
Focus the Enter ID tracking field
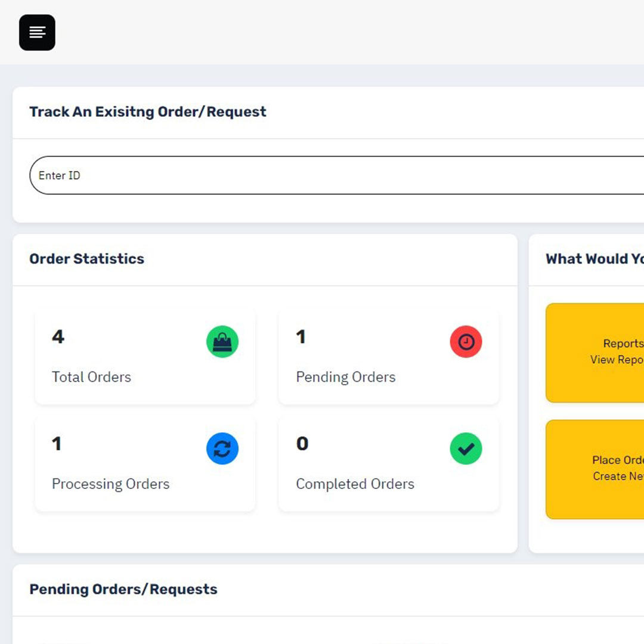334,175
